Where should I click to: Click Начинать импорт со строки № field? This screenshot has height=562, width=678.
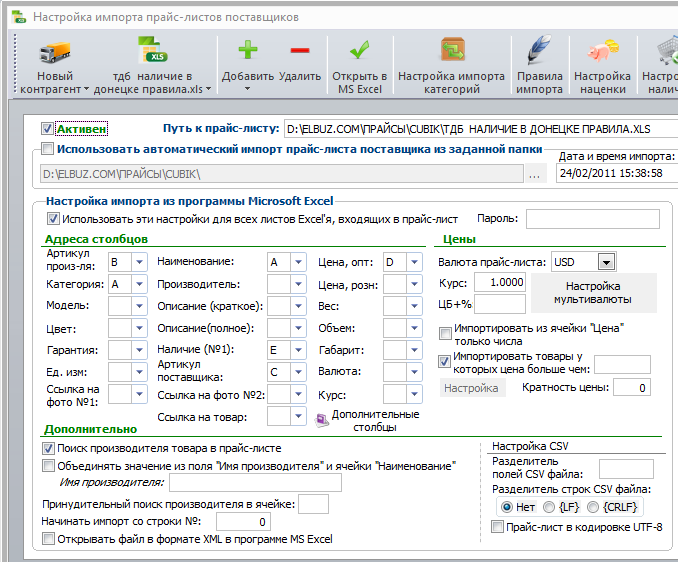click(x=243, y=522)
